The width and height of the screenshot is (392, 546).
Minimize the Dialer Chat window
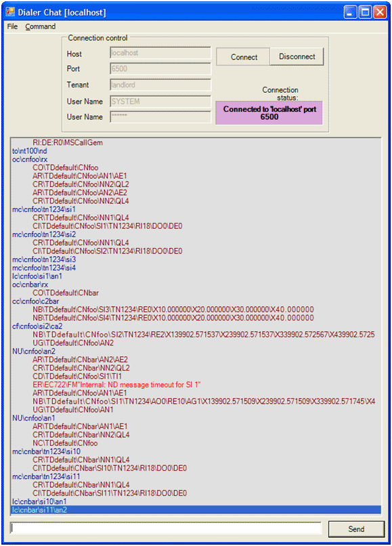point(351,12)
